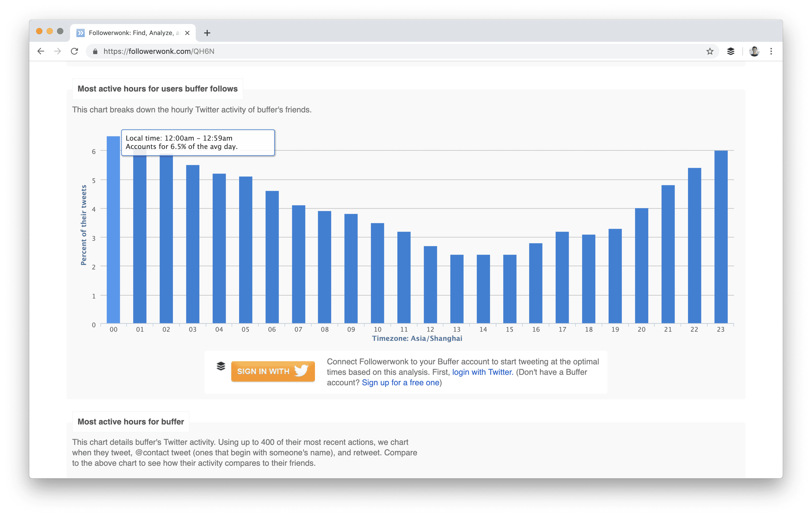Click the bar for hour 22
Viewport: 812px width, 517px height.
click(x=695, y=245)
